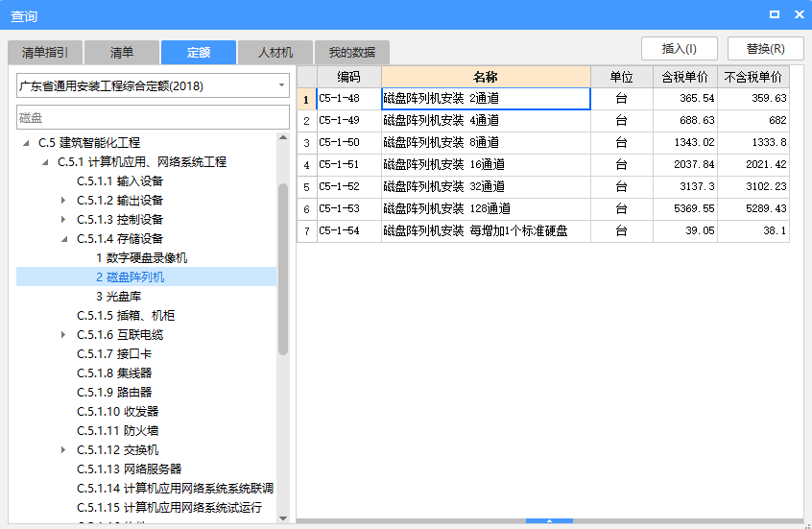
Task: Select C.5.1.15 计算机应用网络系统试运行 item
Action: coord(169,507)
